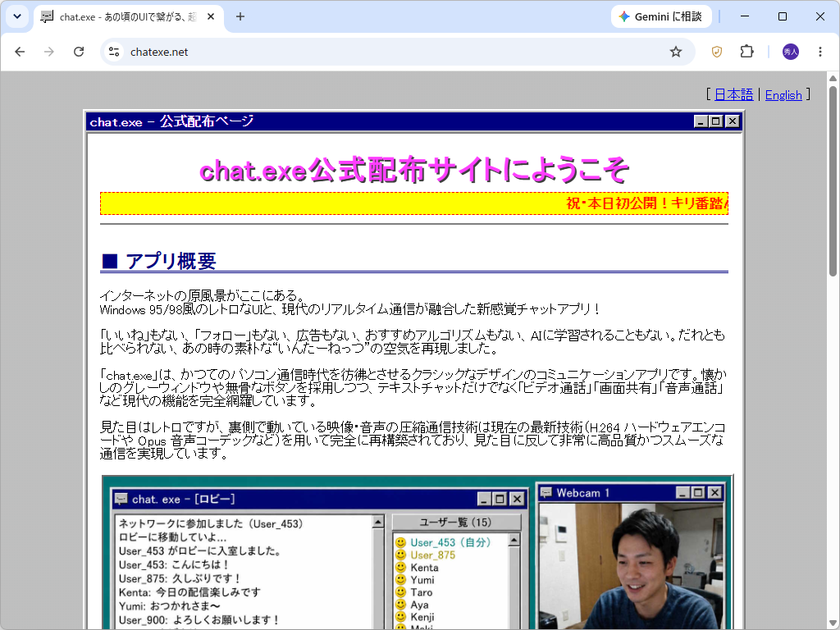Screen dimensions: 840x630
Task: Click the chat.exe [ロビー] window icon
Action: 121,499
